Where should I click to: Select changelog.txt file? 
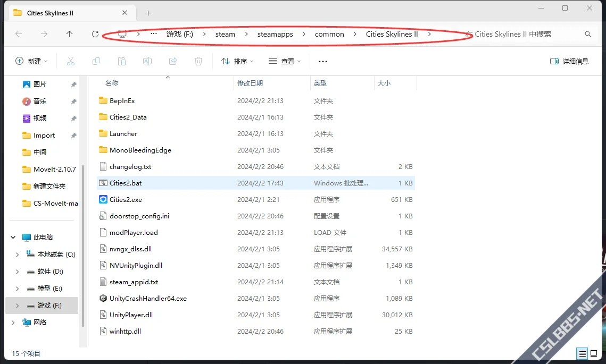point(256,166)
